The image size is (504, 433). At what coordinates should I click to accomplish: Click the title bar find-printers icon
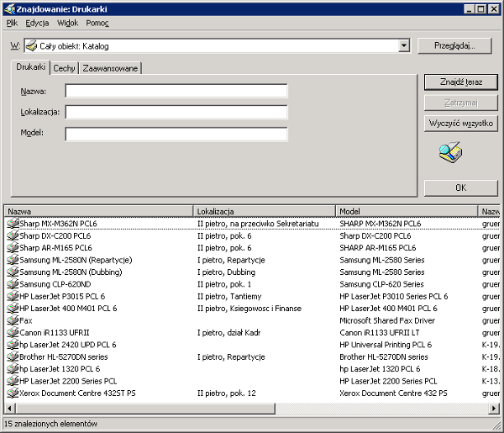click(9, 8)
